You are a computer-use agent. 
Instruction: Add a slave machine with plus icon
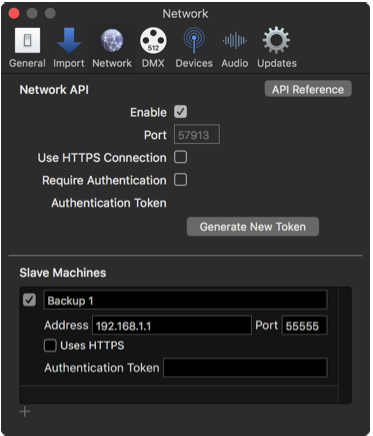25,412
